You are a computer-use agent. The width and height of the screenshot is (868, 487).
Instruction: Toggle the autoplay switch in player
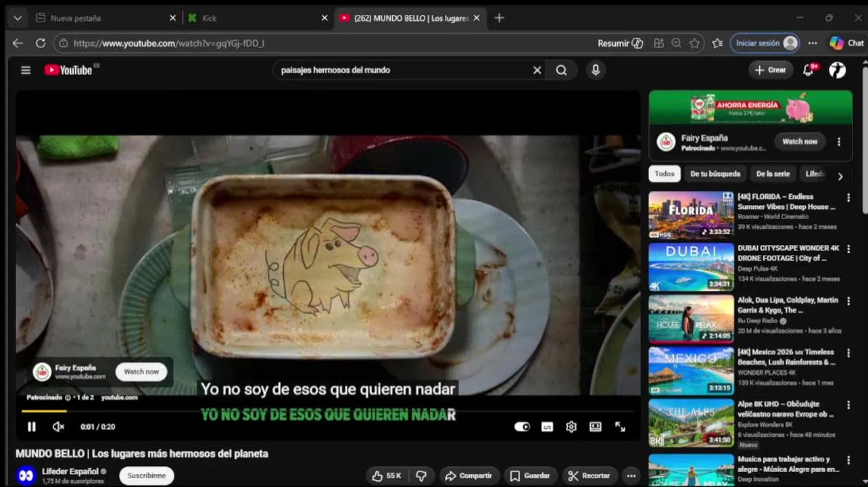522,427
